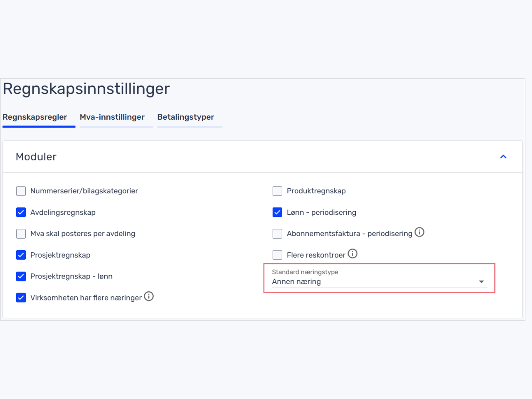The height and width of the screenshot is (399, 532).
Task: Check Abonnementsfaktura - periodisering box
Action: tap(277, 234)
